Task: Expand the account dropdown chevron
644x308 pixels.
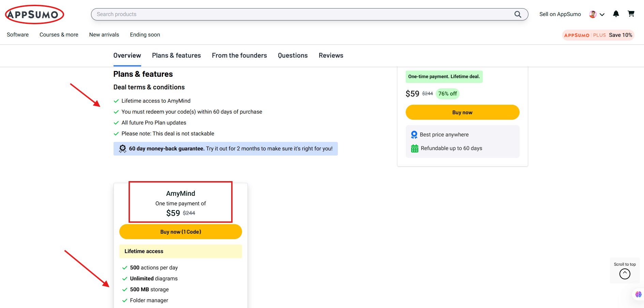Action: pos(602,15)
